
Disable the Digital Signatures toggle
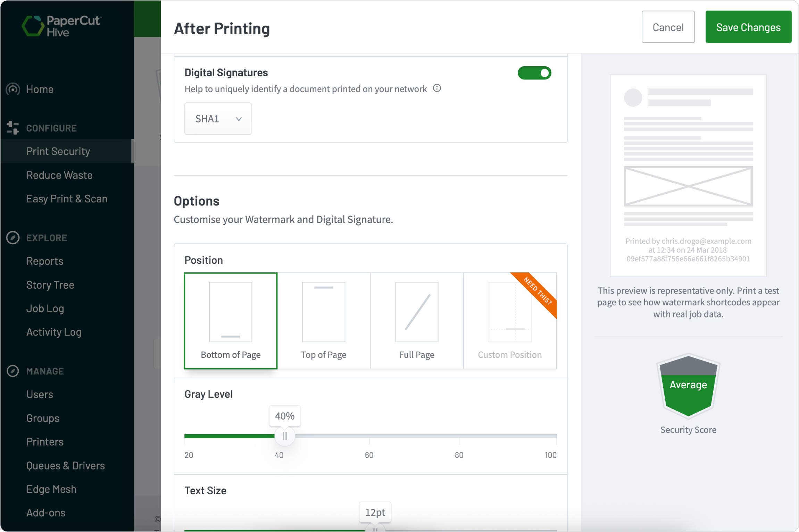[x=534, y=73]
